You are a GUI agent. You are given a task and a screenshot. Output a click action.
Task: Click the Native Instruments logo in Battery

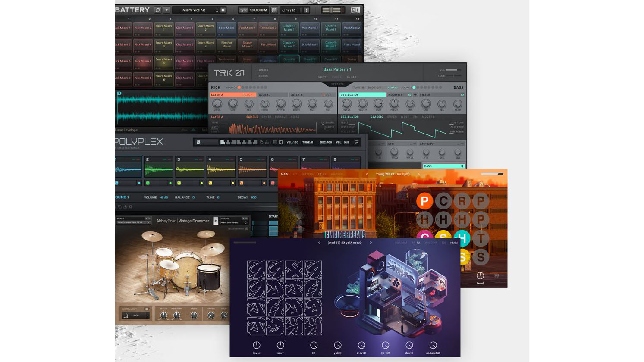tap(355, 10)
